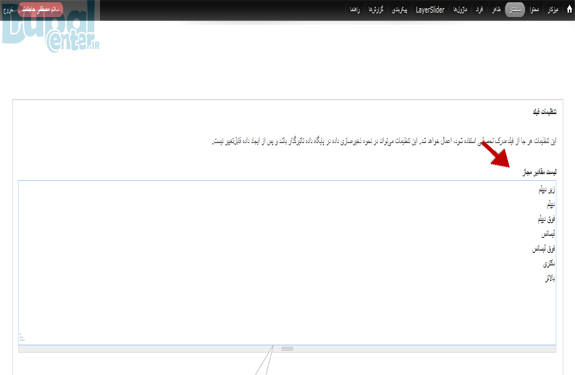Click the allowed values list label (لیست مقادیر مجاز)
The image size is (575, 375).
click(539, 172)
